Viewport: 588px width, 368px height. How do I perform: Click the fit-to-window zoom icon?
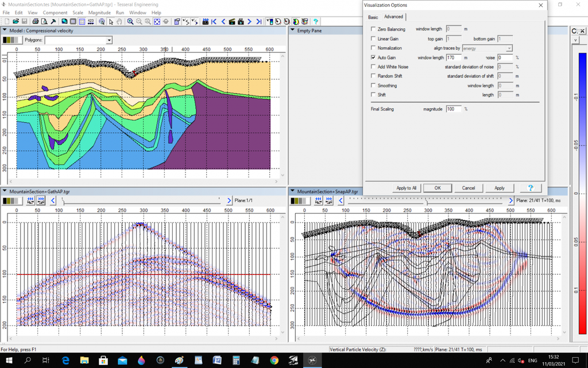tap(157, 21)
